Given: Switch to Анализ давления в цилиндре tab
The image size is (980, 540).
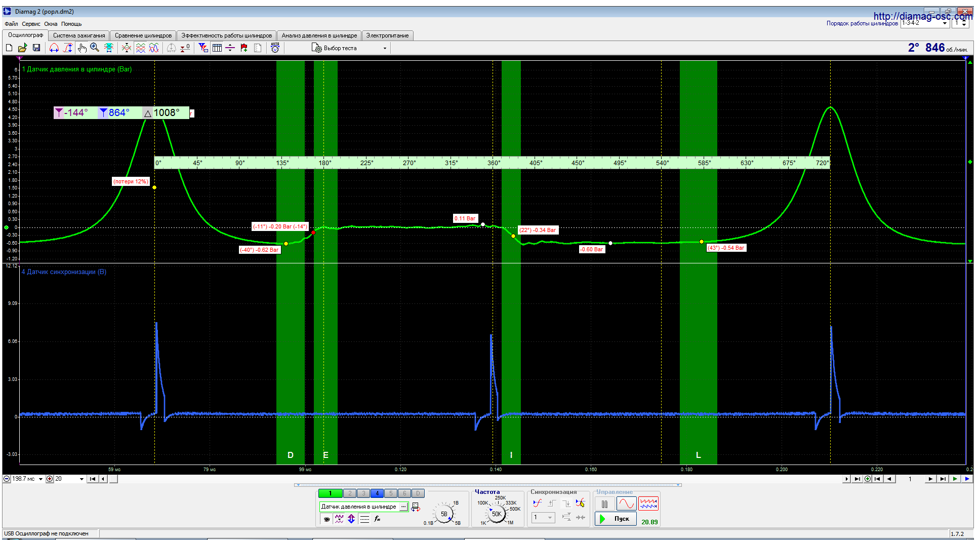Looking at the screenshot, I should point(319,35).
